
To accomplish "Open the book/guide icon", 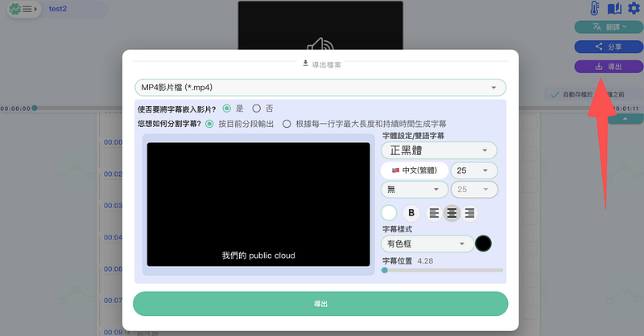I will click(614, 8).
